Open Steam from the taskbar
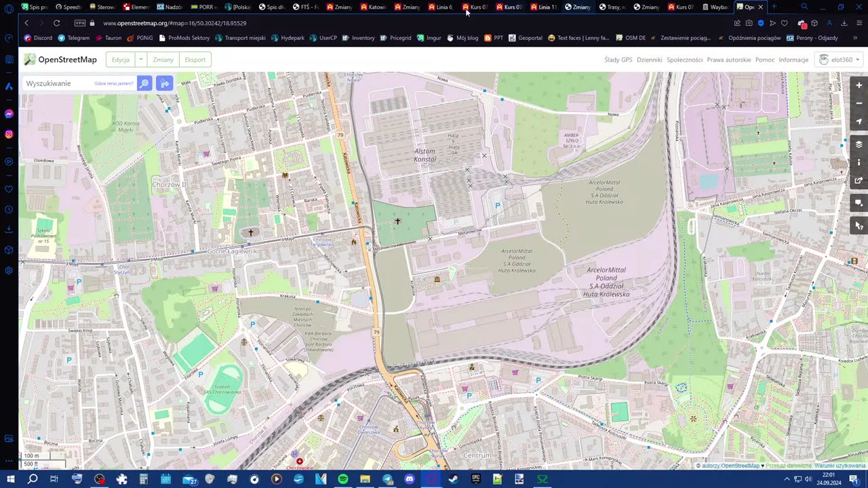Screen dimensions: 868x488 [453, 479]
